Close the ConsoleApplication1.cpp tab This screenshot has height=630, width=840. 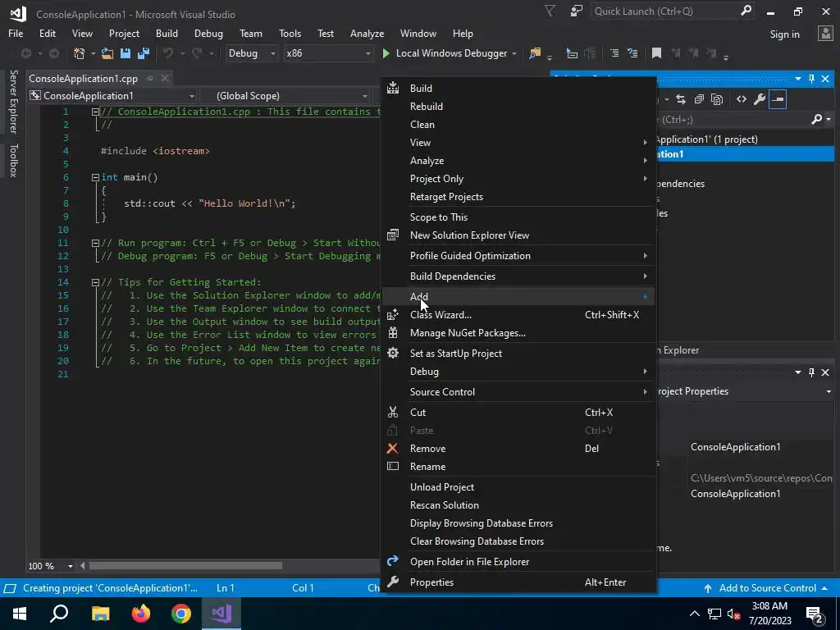(x=165, y=78)
